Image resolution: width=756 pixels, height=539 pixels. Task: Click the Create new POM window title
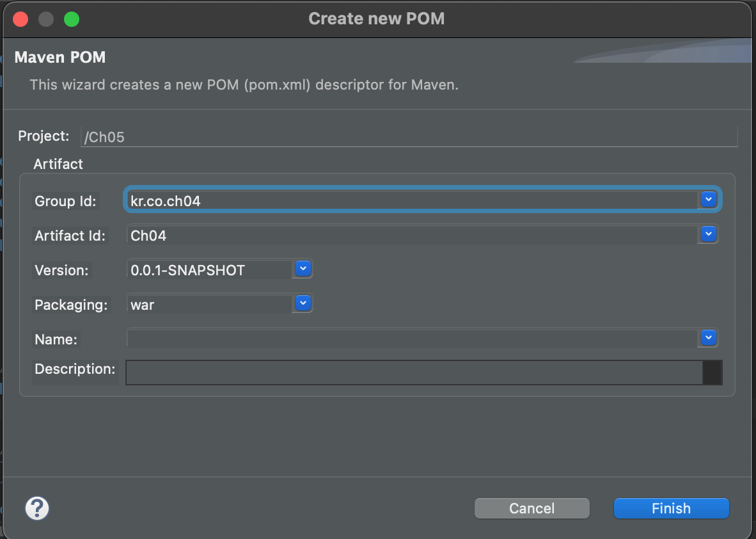coord(377,19)
